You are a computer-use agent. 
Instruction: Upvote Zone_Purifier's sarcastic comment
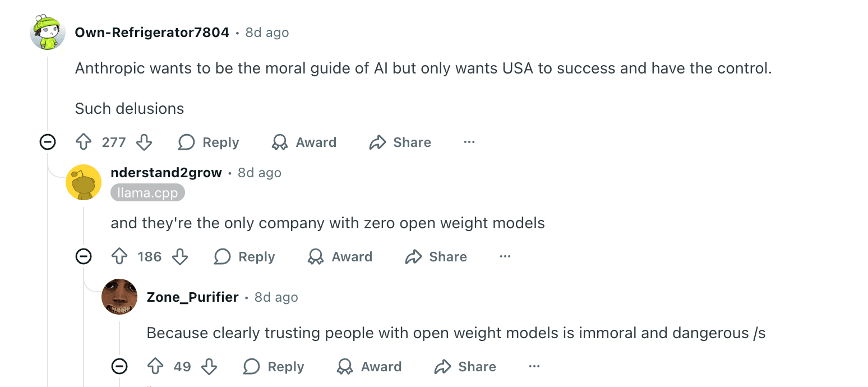tap(154, 366)
